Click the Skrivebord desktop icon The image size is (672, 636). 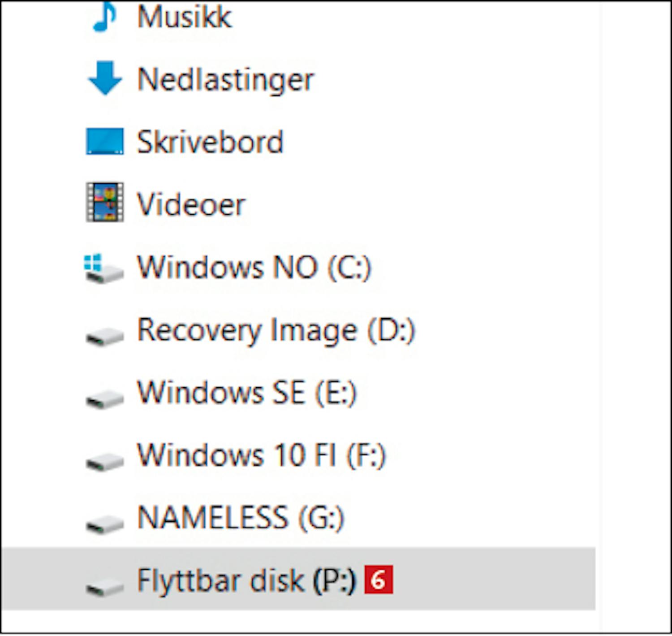click(x=105, y=141)
